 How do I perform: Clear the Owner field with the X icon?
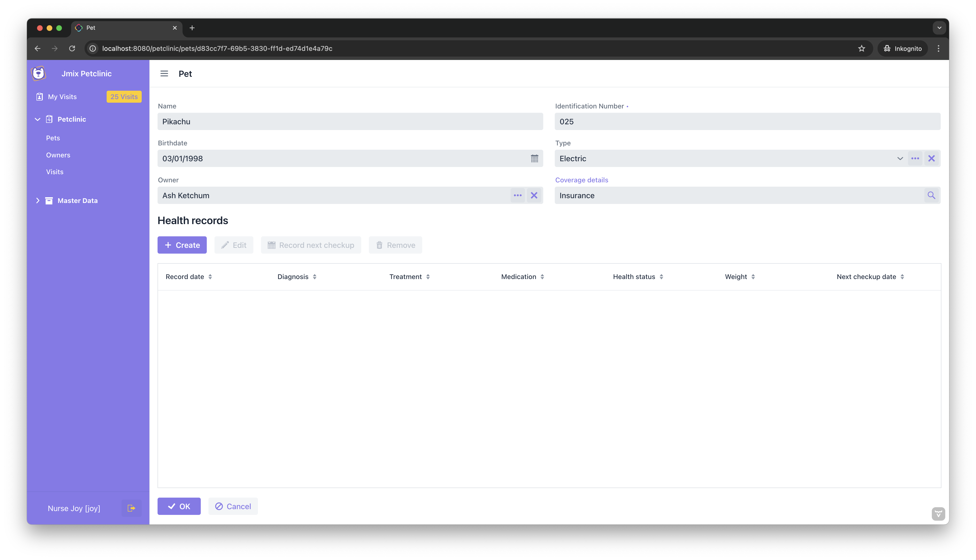tap(534, 195)
